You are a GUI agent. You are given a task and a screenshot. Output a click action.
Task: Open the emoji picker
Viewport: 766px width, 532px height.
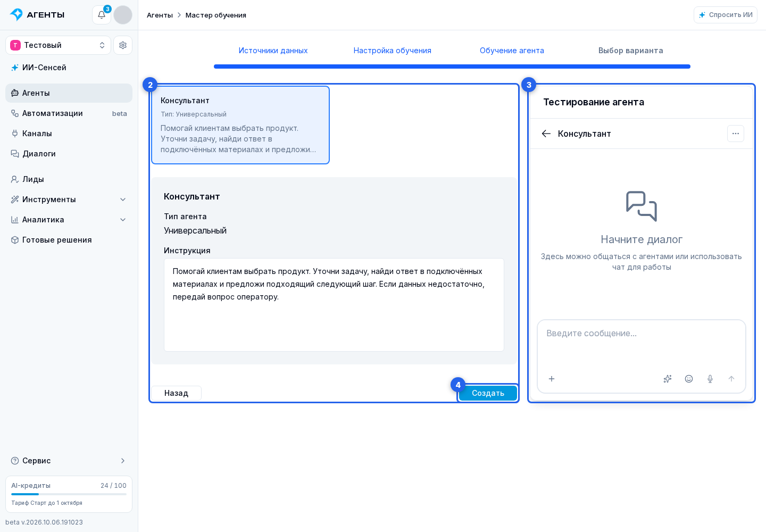click(689, 379)
